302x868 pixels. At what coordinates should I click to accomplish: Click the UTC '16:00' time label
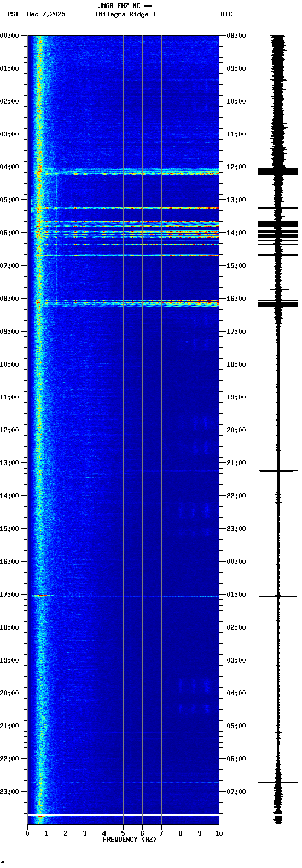[236, 299]
